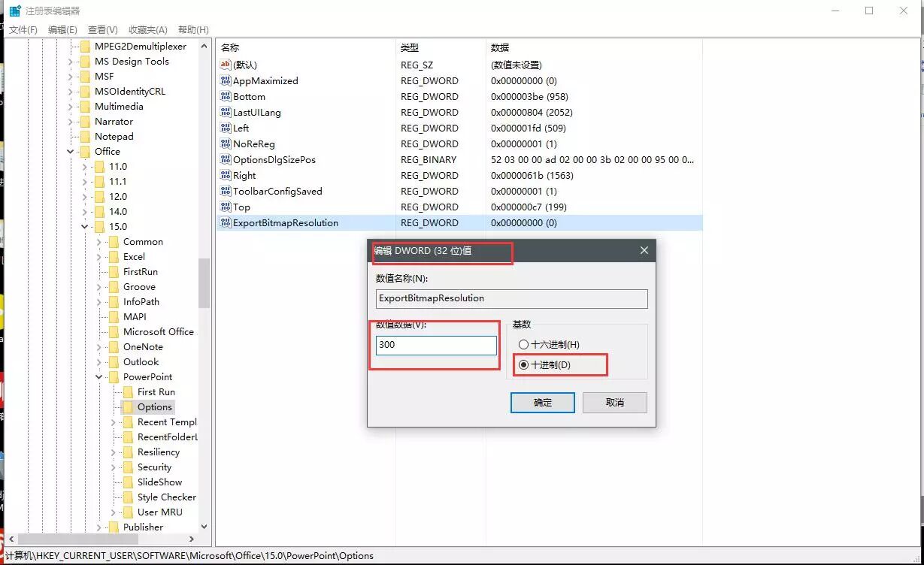924x565 pixels.
Task: Click the AppMaximized DWORD value icon
Action: (226, 80)
